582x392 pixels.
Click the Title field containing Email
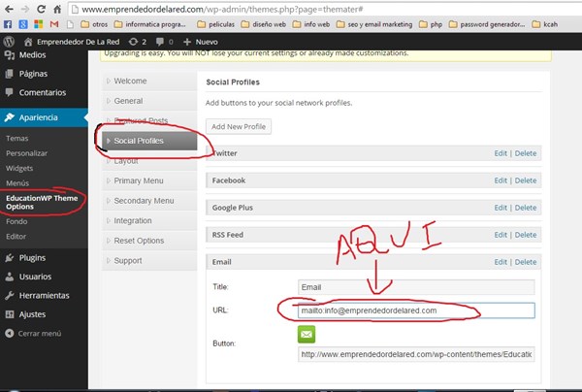416,287
